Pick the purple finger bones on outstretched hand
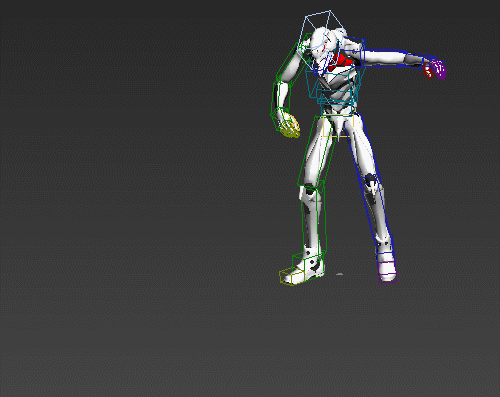This screenshot has width=500, height=397. pyautogui.click(x=439, y=69)
